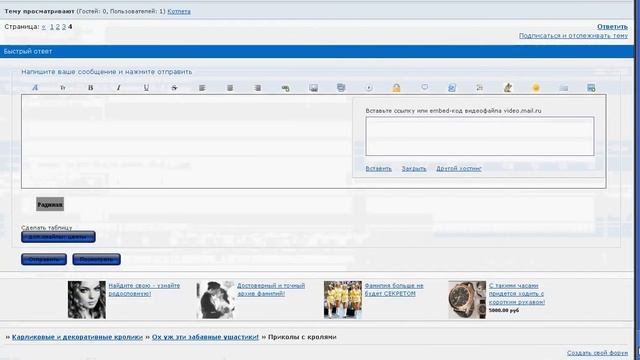Click the video insert icon in toolbar
This screenshot has height=360, width=640.
(369, 88)
